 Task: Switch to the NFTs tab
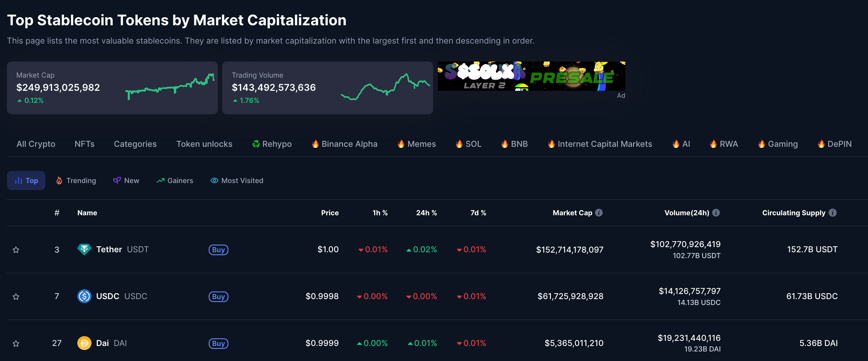click(85, 144)
